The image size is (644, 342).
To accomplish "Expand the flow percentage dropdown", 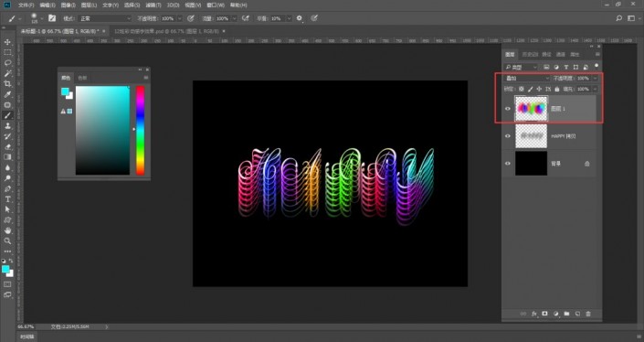I will tap(235, 18).
